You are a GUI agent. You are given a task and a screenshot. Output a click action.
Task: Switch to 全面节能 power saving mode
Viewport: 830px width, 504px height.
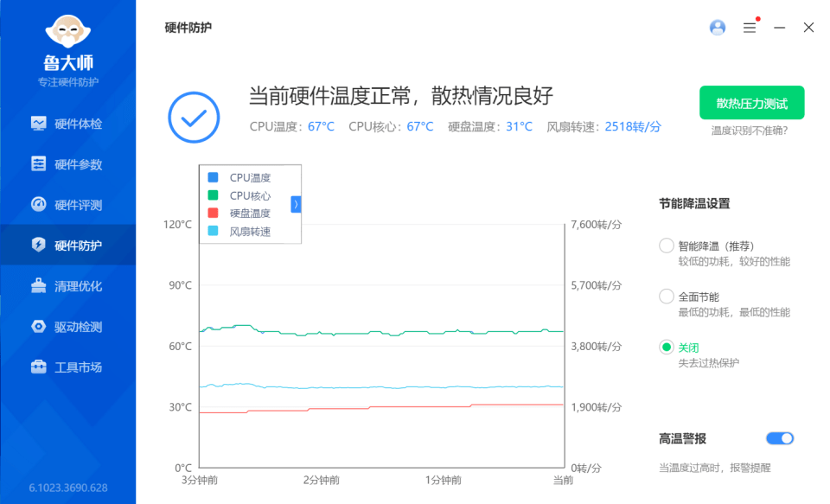pyautogui.click(x=667, y=297)
